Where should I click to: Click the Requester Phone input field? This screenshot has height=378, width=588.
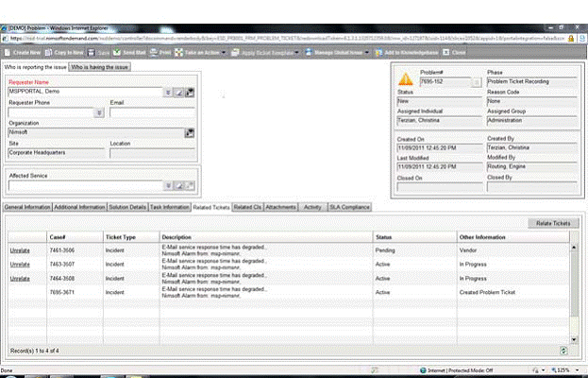pyautogui.click(x=51, y=112)
